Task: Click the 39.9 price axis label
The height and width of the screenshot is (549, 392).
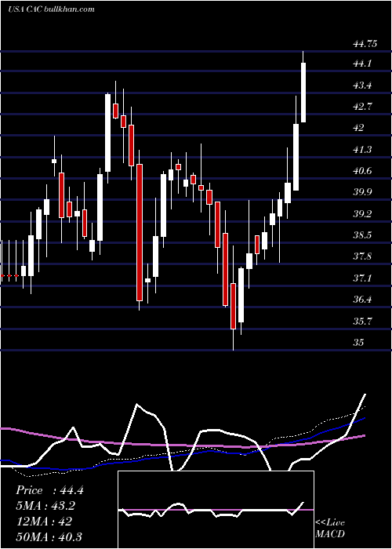Action: (x=362, y=192)
